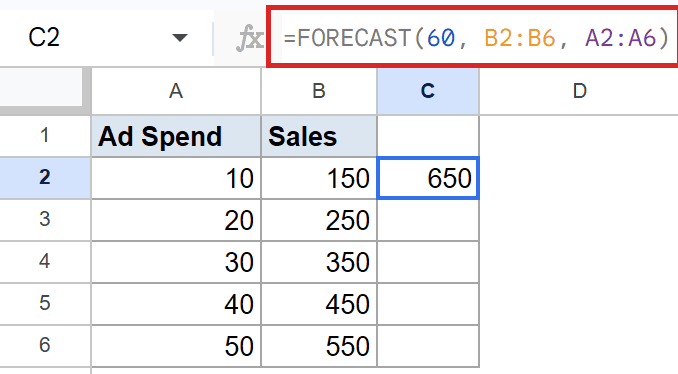Click cell B6 containing 550

(319, 345)
